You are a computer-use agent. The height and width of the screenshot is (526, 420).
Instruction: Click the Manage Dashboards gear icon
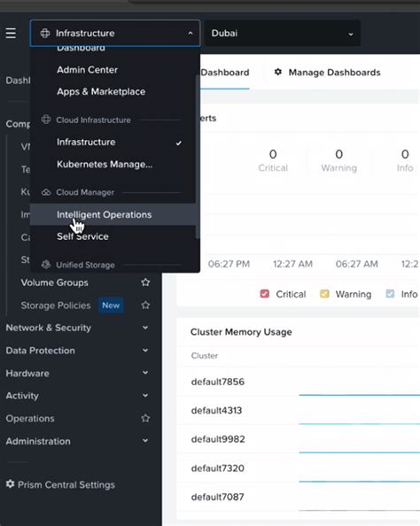[278, 72]
